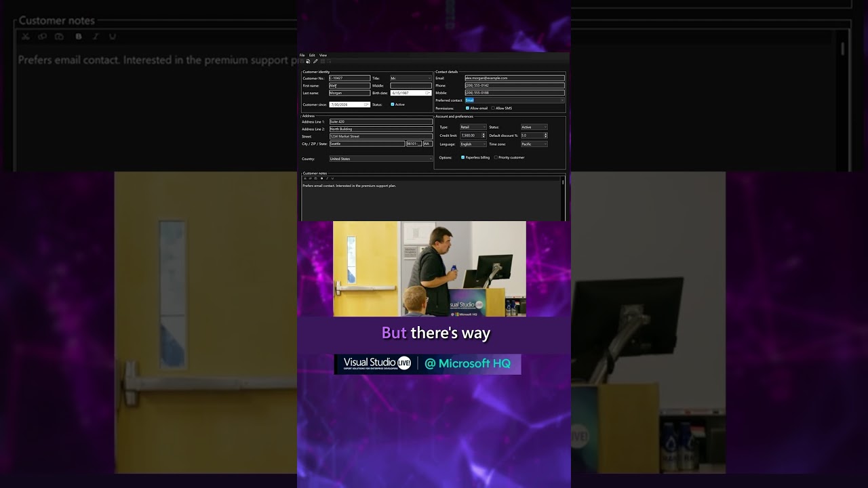Viewport: 868px width, 488px height.
Task: Click the Last name field containing Morgan
Action: tap(350, 93)
